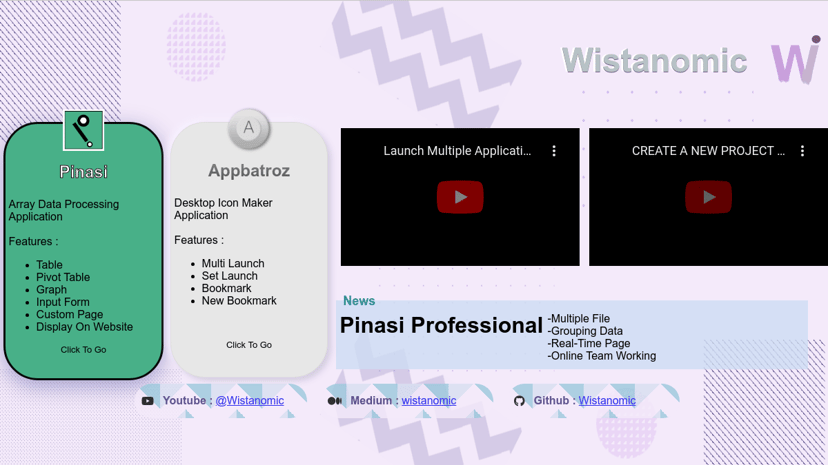Click 'Table' in Pinasi features
This screenshot has height=465, width=828.
click(x=49, y=265)
